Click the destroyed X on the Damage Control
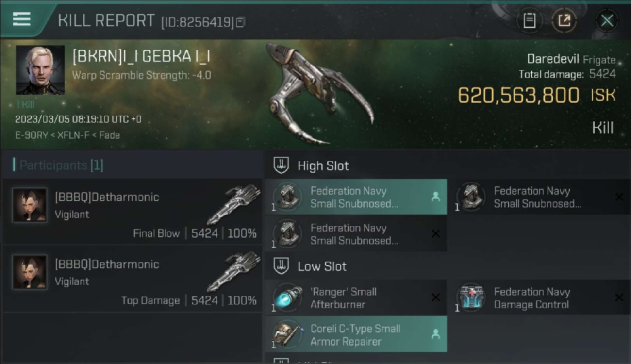This screenshot has width=631, height=364. 619,298
